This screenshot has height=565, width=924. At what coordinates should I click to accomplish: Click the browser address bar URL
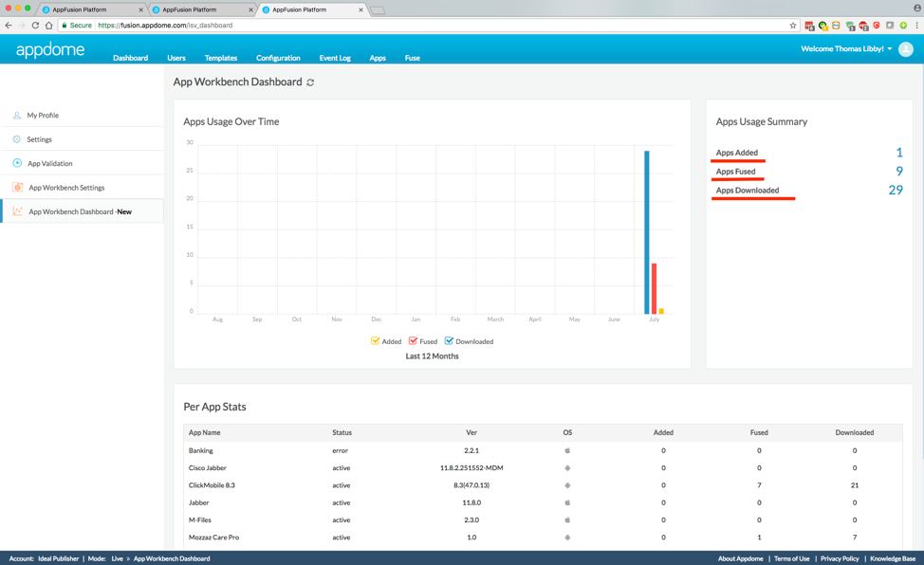coord(165,26)
